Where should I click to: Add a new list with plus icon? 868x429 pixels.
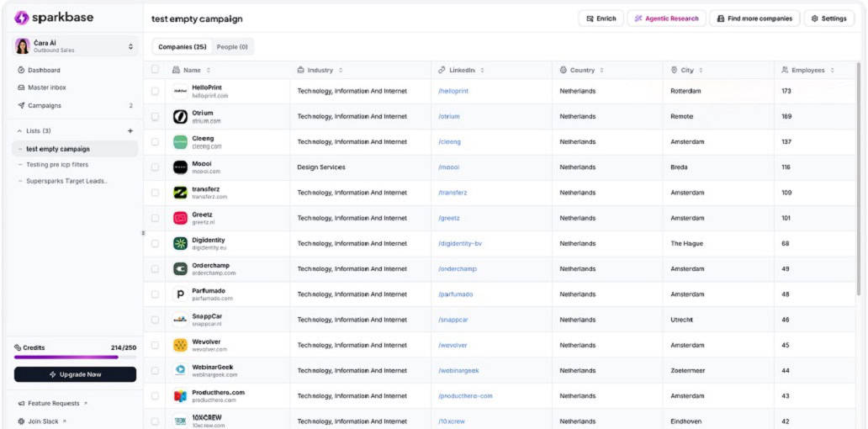[x=130, y=131]
